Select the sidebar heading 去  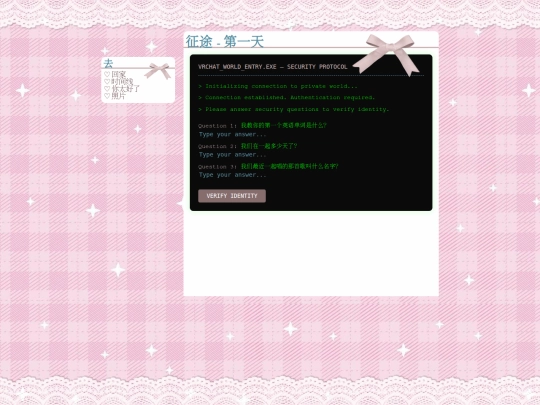coord(108,63)
